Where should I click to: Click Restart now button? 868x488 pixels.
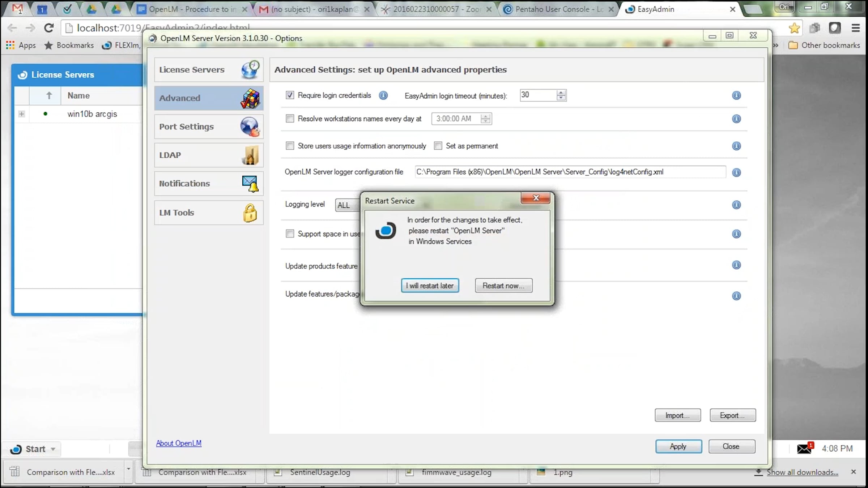coord(503,286)
